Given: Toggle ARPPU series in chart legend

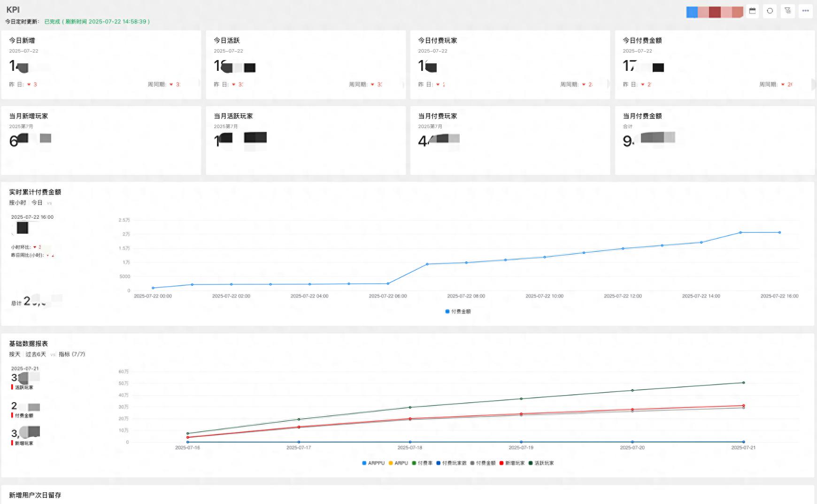Looking at the screenshot, I should coord(373,463).
